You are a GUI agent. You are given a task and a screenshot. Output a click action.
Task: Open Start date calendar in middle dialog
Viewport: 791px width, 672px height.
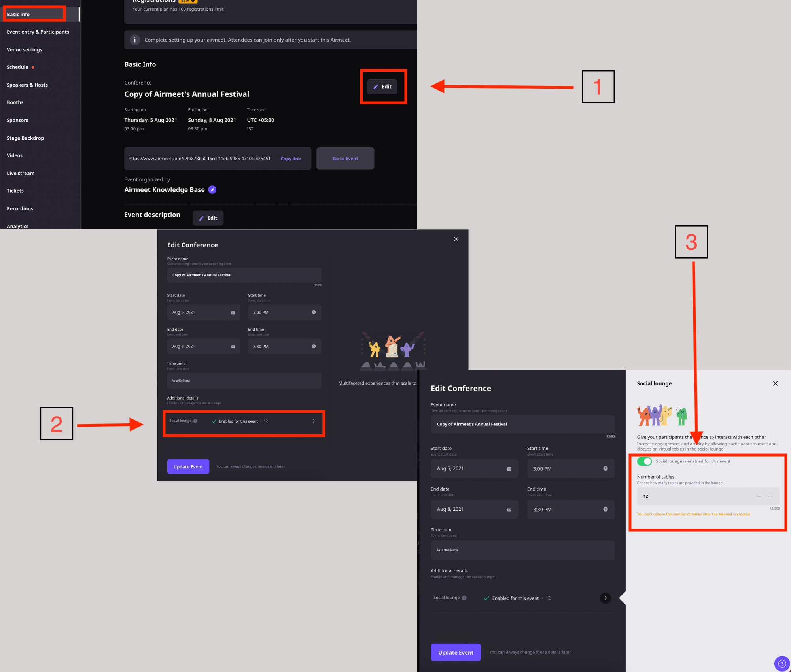pyautogui.click(x=233, y=313)
